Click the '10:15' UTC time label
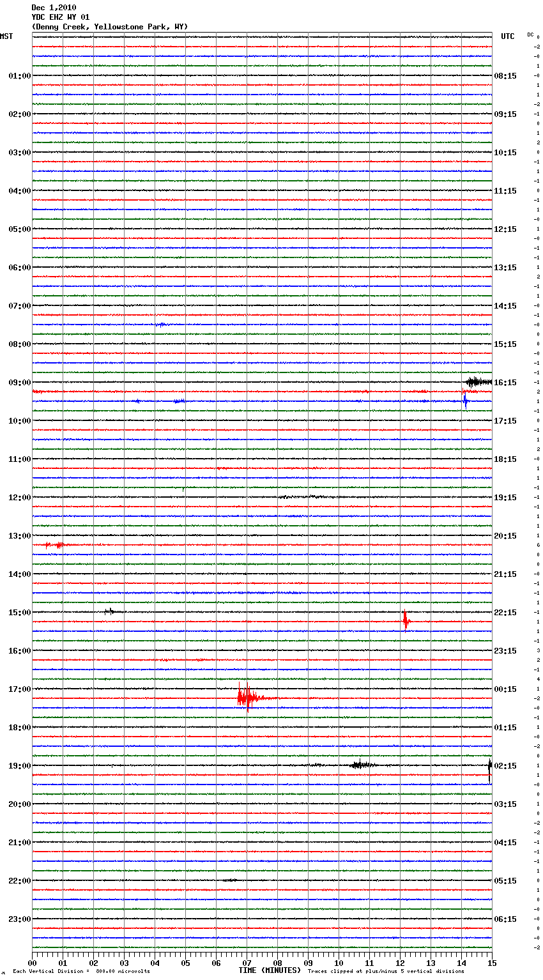The image size is (543, 980). (505, 153)
